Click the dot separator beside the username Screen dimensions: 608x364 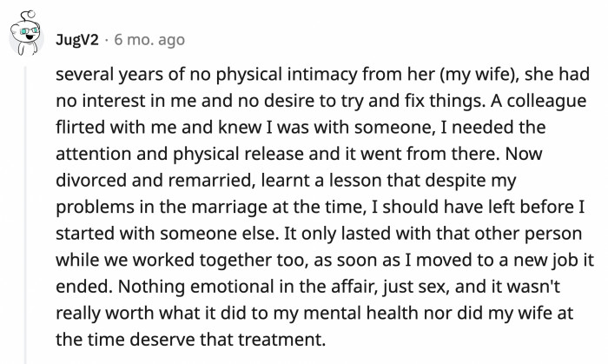coord(107,40)
